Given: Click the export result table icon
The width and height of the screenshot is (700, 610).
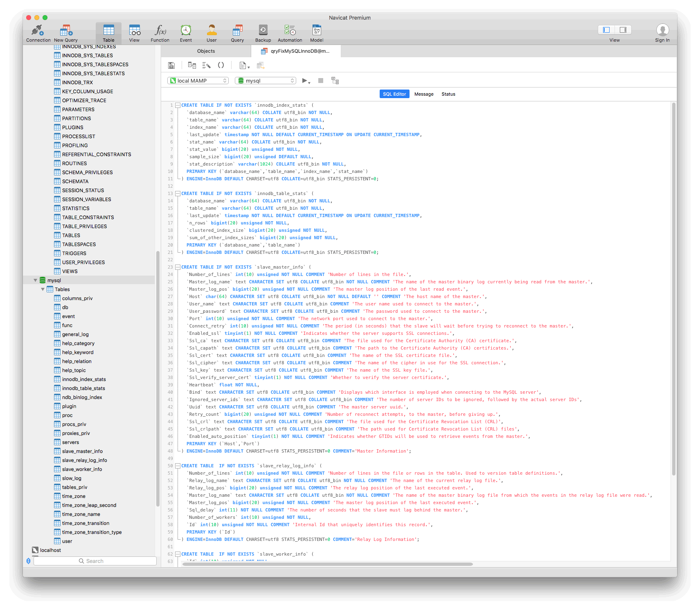Looking at the screenshot, I should point(261,65).
